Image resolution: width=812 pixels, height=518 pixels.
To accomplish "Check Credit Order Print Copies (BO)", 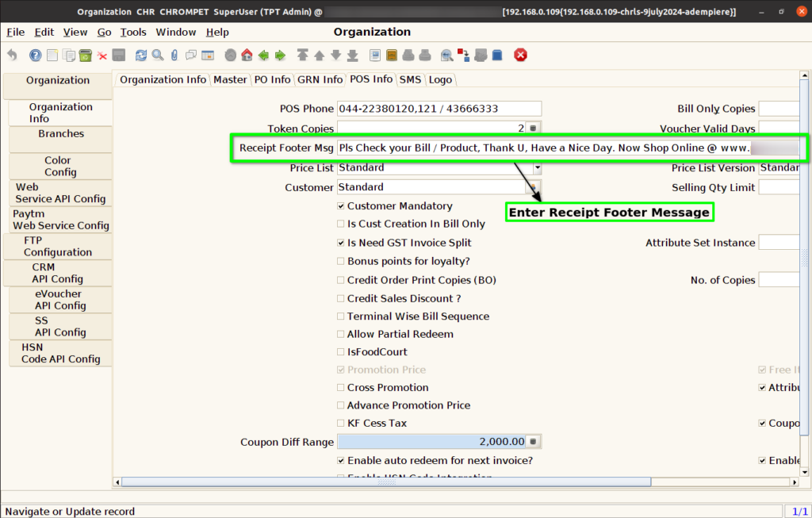I will coord(341,280).
